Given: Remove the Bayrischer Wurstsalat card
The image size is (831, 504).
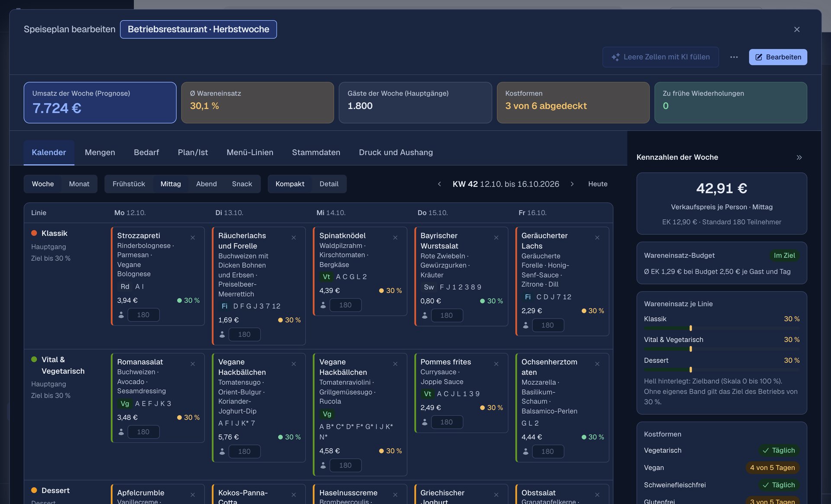Looking at the screenshot, I should point(496,238).
